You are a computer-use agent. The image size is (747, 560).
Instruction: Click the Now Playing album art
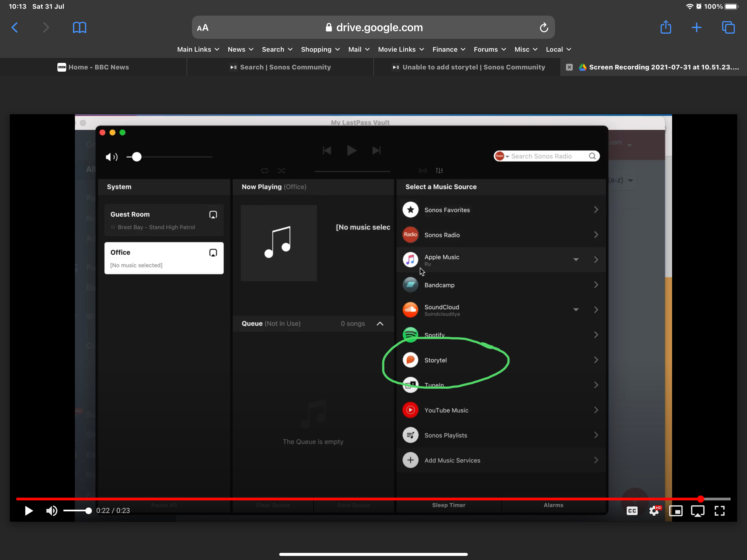pos(279,243)
